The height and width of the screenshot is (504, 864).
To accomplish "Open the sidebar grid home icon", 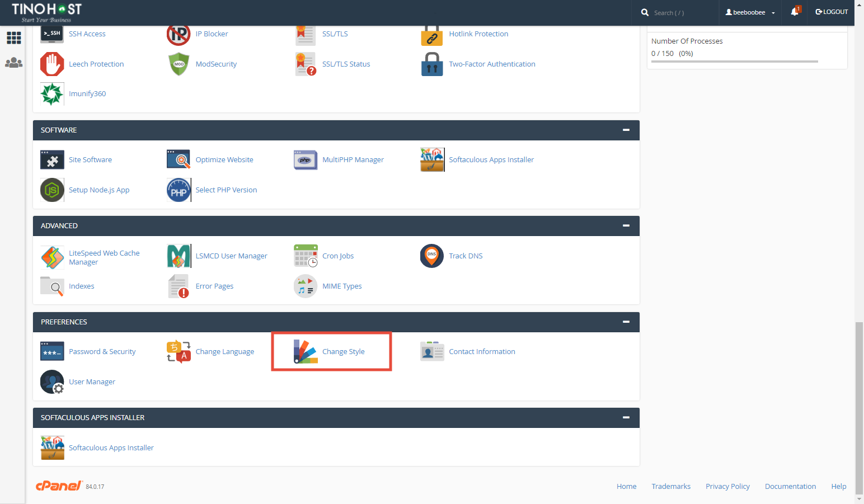I will (x=13, y=38).
